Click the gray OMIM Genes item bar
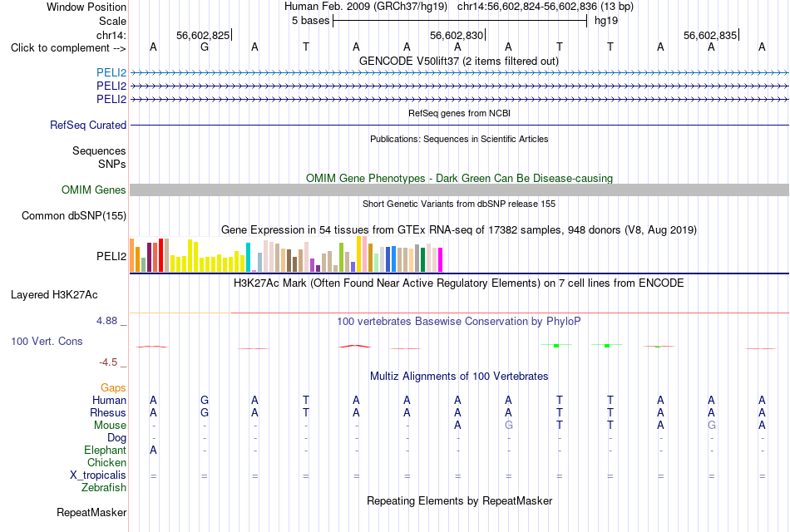This screenshot has height=532, width=790. pos(460,190)
